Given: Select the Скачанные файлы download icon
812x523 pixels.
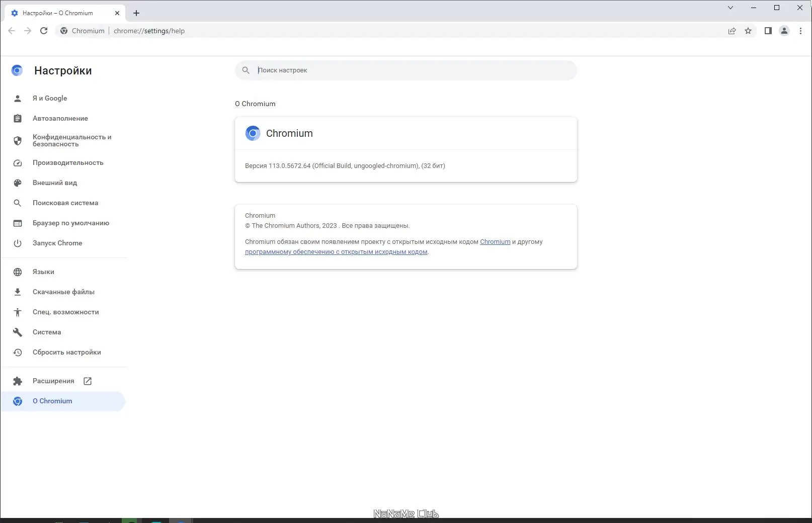Looking at the screenshot, I should [18, 292].
